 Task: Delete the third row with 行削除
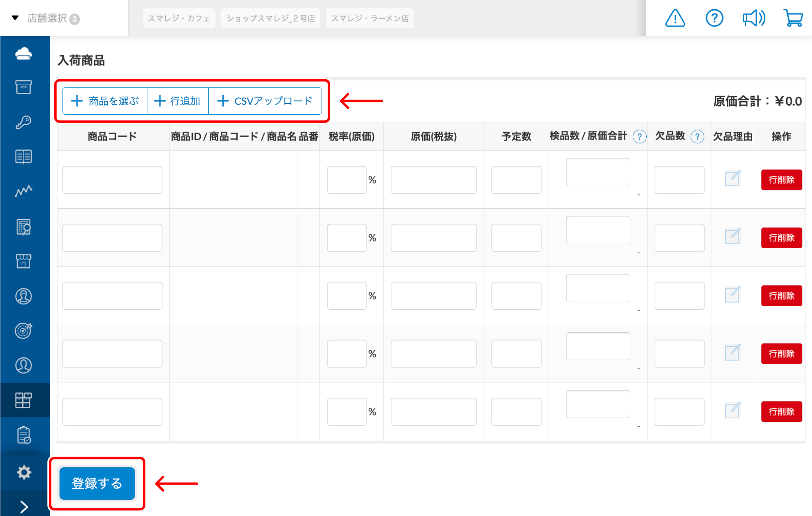pos(781,296)
